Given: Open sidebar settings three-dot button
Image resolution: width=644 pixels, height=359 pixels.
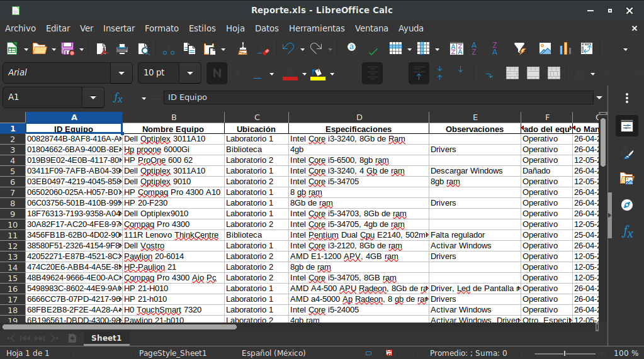Looking at the screenshot, I should [627, 97].
